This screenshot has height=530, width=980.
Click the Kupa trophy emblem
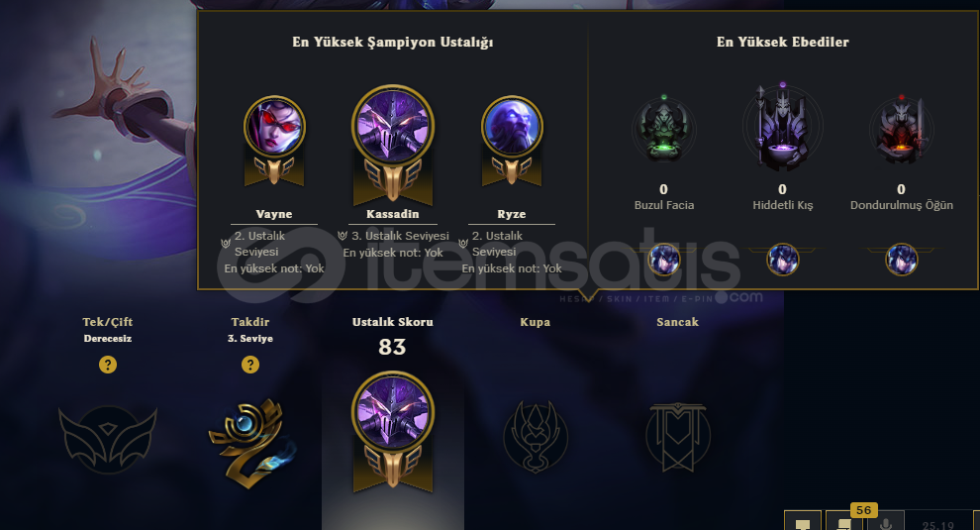[x=536, y=437]
